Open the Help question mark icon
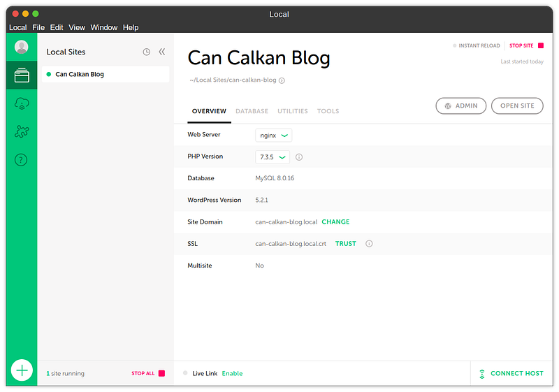 pyautogui.click(x=21, y=159)
